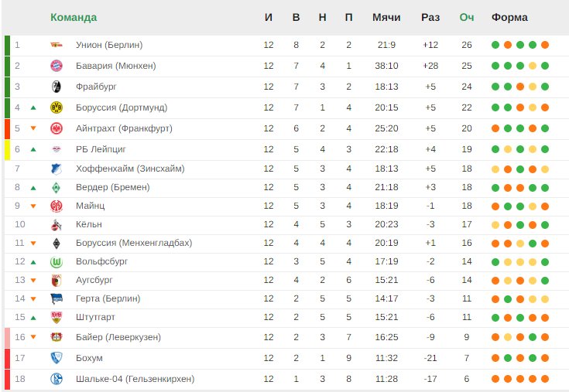Click the Wolfsburg green W logo

pos(57,262)
